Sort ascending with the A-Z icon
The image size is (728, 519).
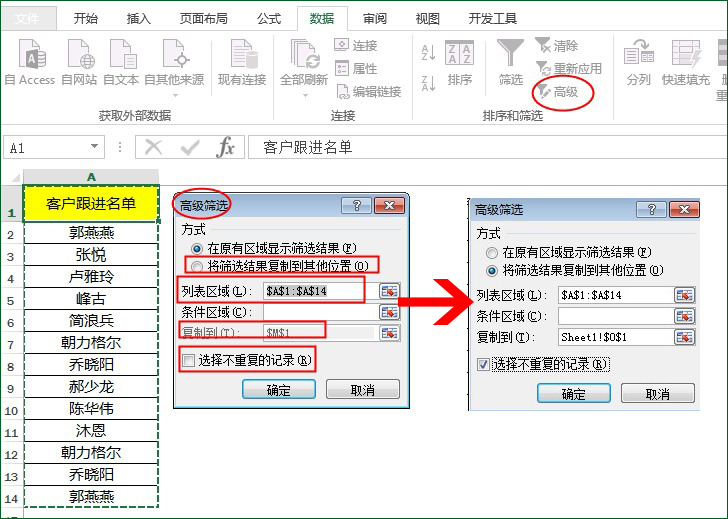428,52
